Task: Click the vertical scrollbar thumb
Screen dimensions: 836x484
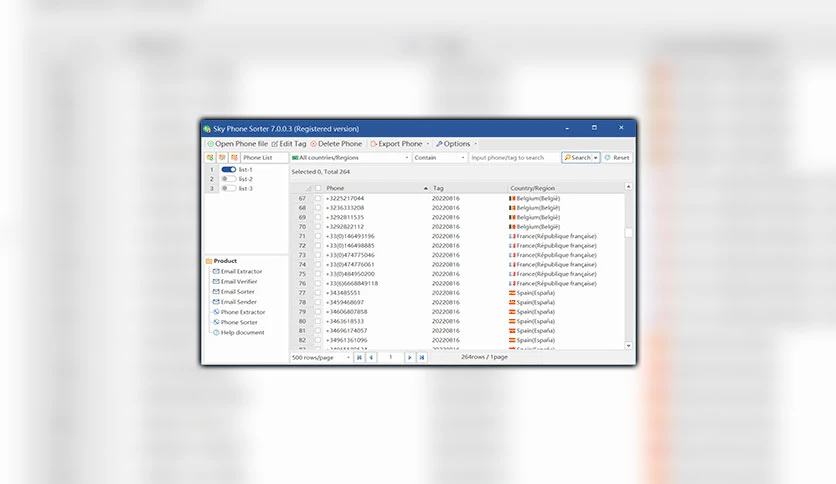Action: tap(629, 233)
